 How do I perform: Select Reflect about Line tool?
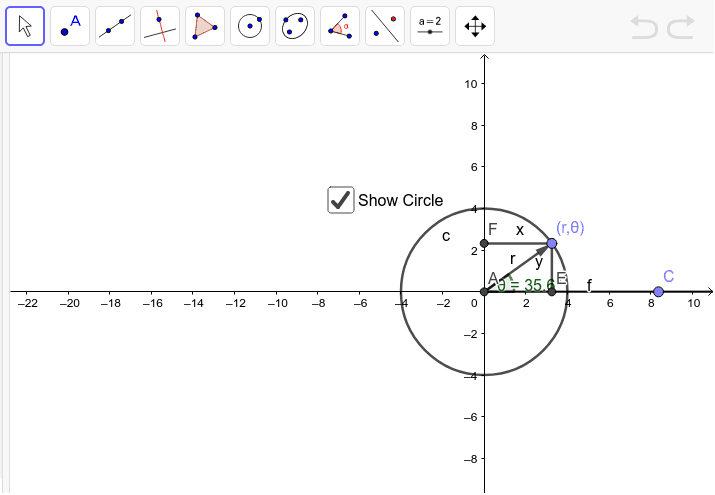(x=385, y=27)
